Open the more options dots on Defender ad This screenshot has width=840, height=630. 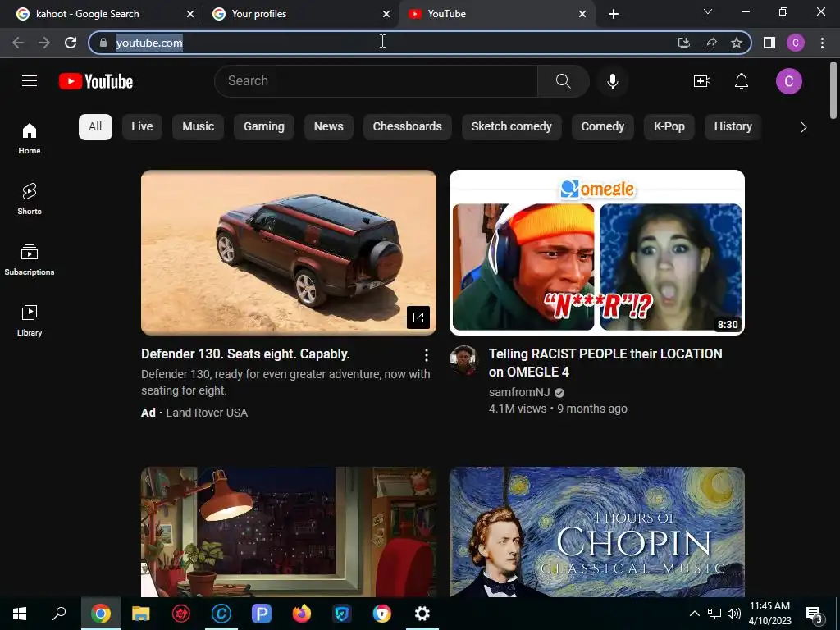point(427,354)
